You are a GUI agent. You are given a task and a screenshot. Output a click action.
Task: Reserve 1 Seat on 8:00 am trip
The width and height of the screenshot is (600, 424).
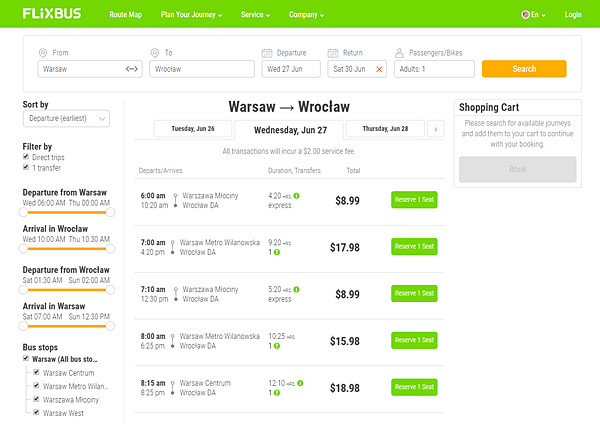click(414, 340)
